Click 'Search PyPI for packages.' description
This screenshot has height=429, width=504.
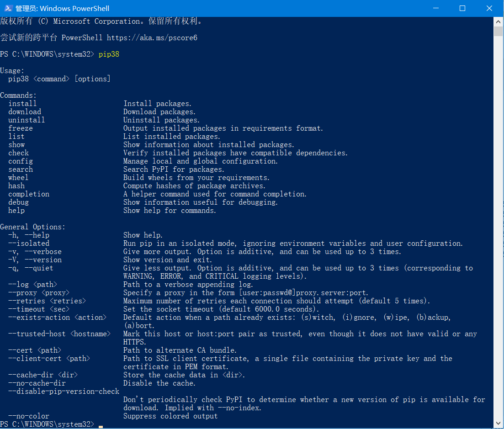[x=174, y=169]
